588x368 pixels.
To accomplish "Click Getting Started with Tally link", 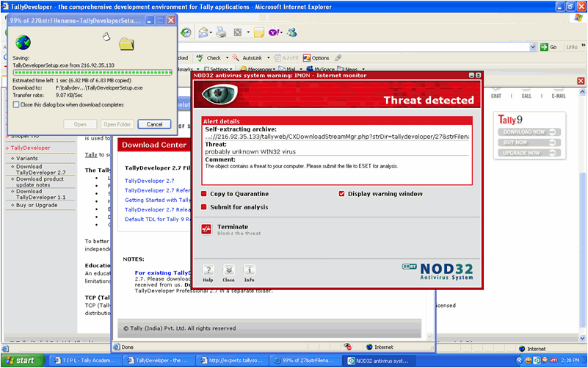I will (x=158, y=200).
